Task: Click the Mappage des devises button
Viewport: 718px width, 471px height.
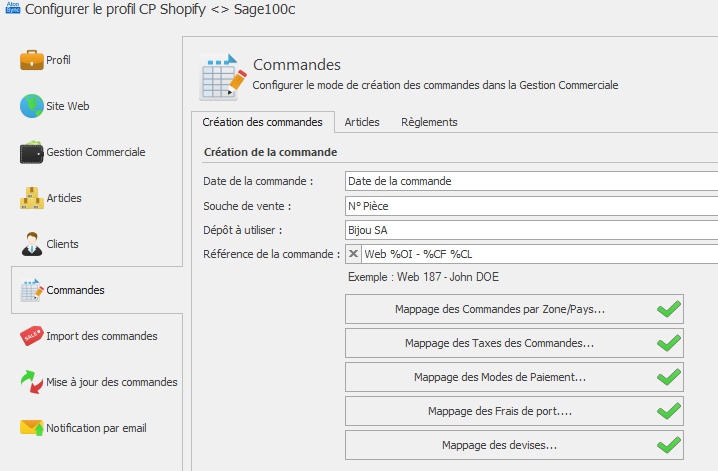Action: [514, 445]
